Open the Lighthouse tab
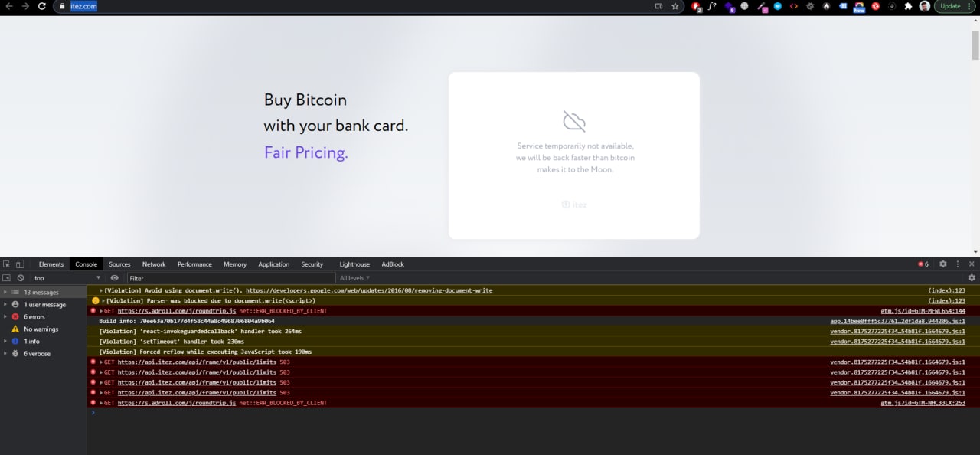980x455 pixels. pos(354,264)
